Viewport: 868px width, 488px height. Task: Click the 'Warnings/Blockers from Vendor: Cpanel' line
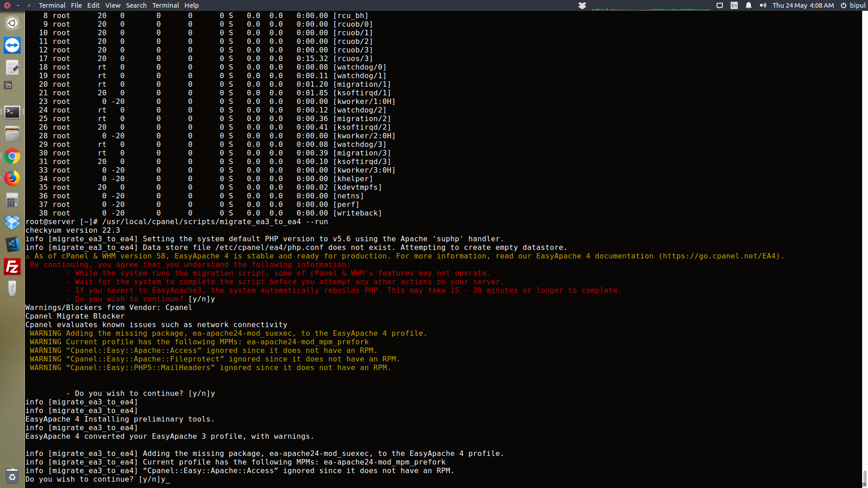(x=109, y=308)
